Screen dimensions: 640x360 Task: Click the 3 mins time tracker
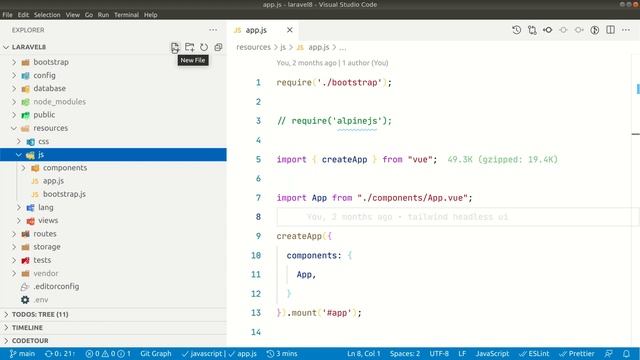coord(282,354)
